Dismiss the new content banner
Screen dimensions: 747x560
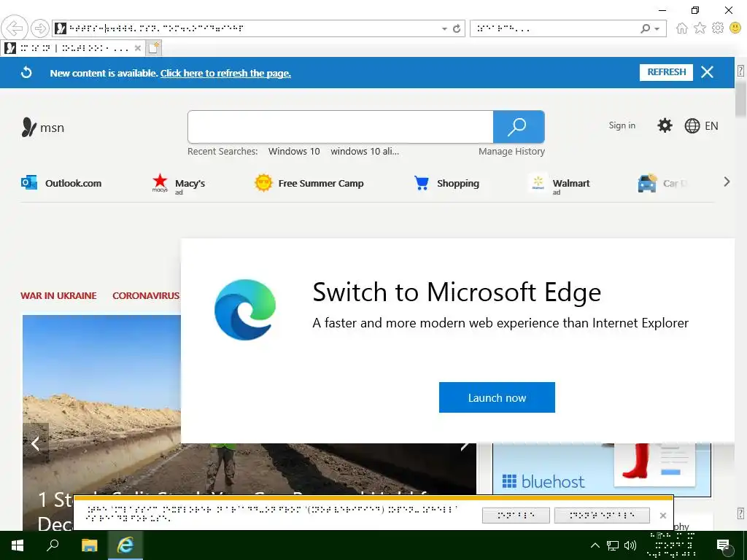coord(707,72)
